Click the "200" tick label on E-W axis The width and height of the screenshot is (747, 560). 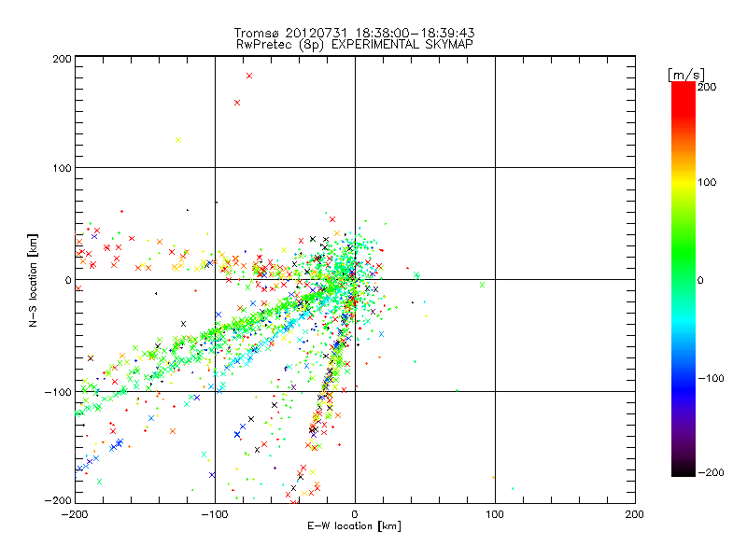point(635,514)
